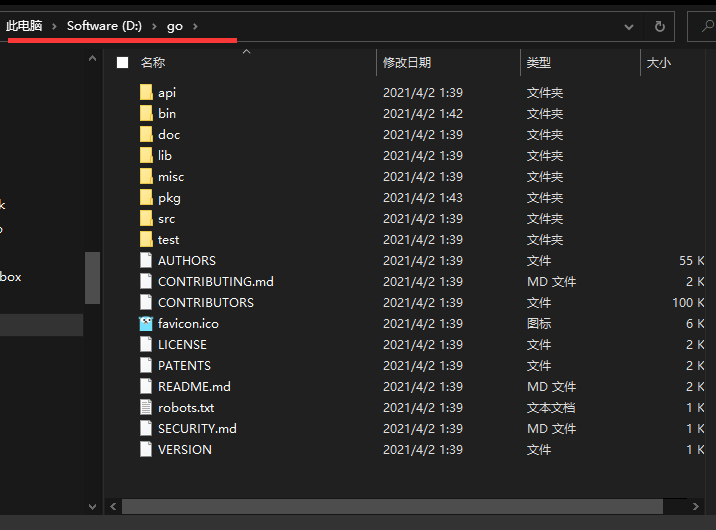Select the README.md file icon
The width and height of the screenshot is (716, 530).
click(x=146, y=386)
